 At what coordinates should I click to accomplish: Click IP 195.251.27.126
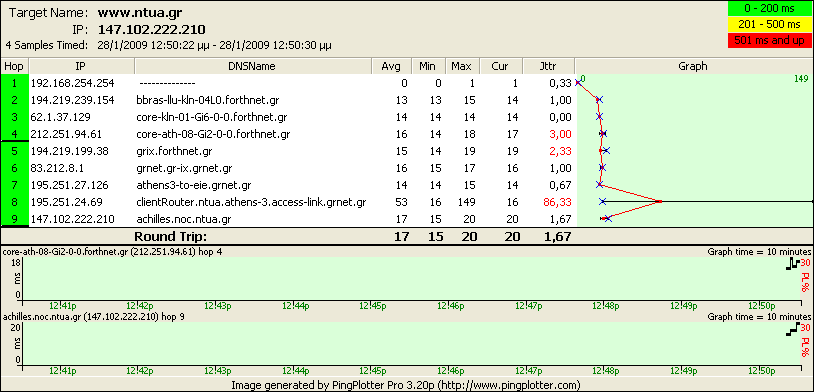click(69, 185)
